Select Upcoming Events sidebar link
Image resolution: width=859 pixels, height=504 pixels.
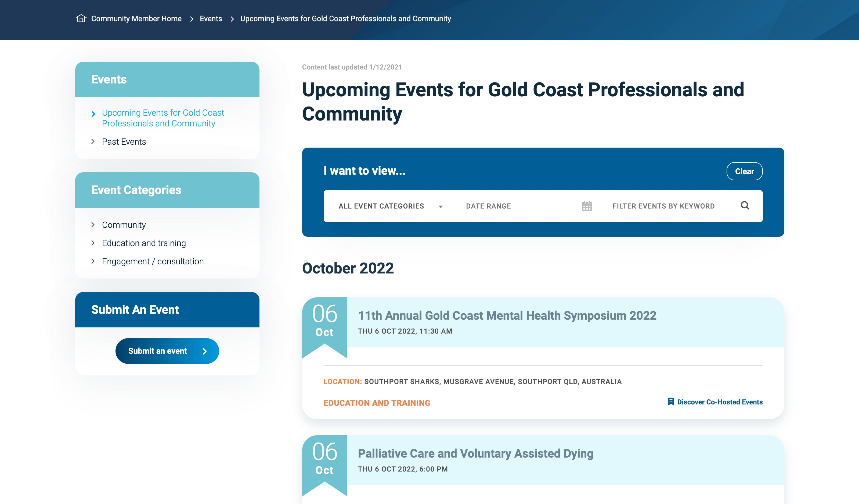[x=163, y=118]
